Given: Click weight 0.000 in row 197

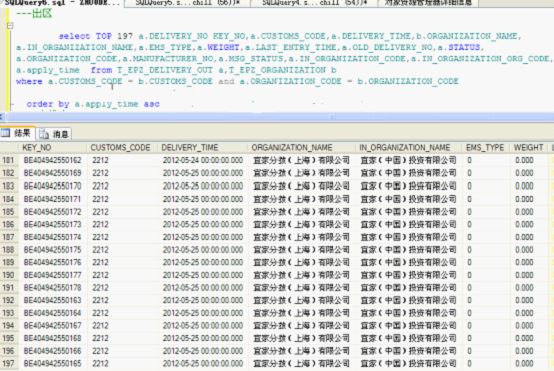Looking at the screenshot, I should pyautogui.click(x=529, y=363).
